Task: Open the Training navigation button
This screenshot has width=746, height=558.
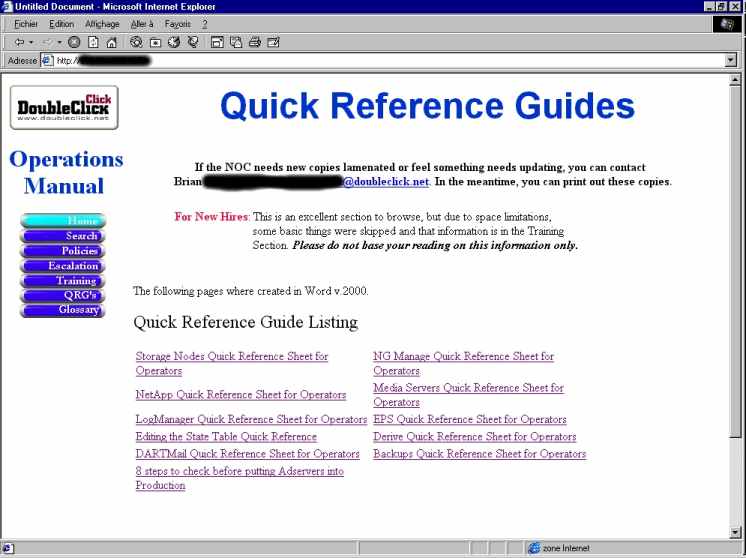Action: tap(63, 280)
